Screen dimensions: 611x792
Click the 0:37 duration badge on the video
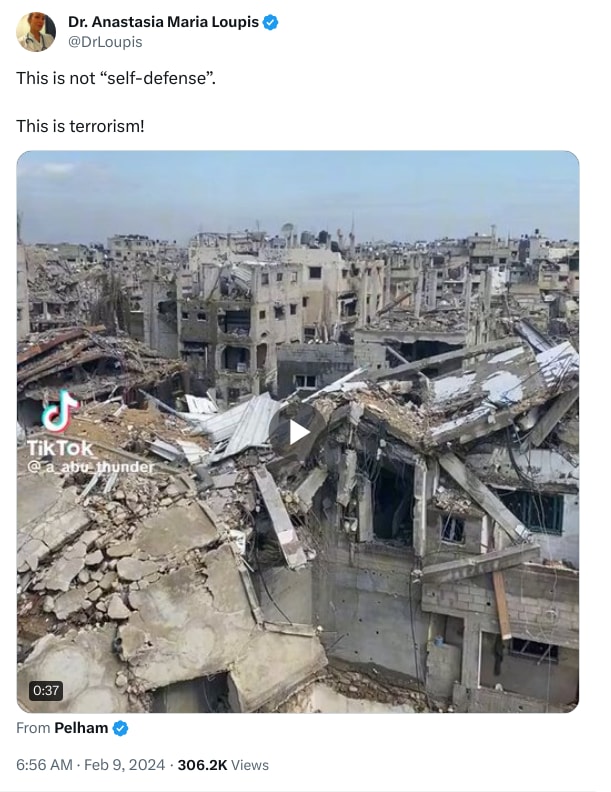(46, 690)
